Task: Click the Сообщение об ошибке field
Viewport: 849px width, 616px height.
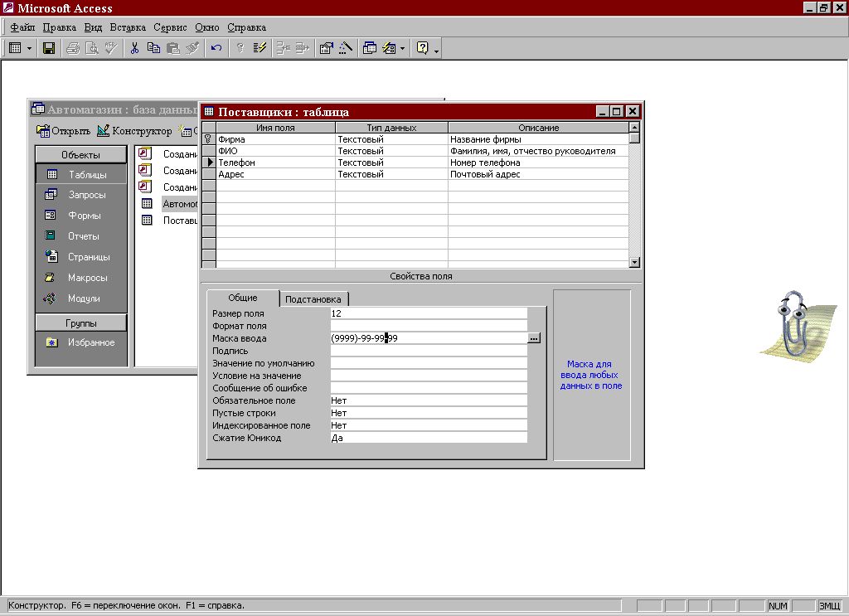Action: [x=429, y=388]
